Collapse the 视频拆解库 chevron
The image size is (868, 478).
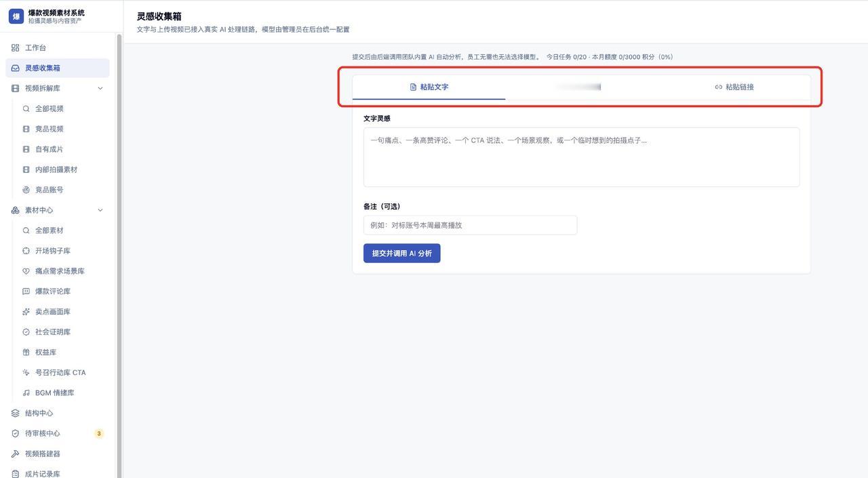click(x=100, y=88)
